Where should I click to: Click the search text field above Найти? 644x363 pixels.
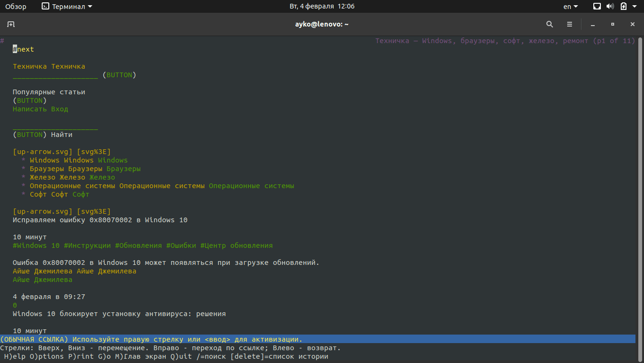[55, 127]
